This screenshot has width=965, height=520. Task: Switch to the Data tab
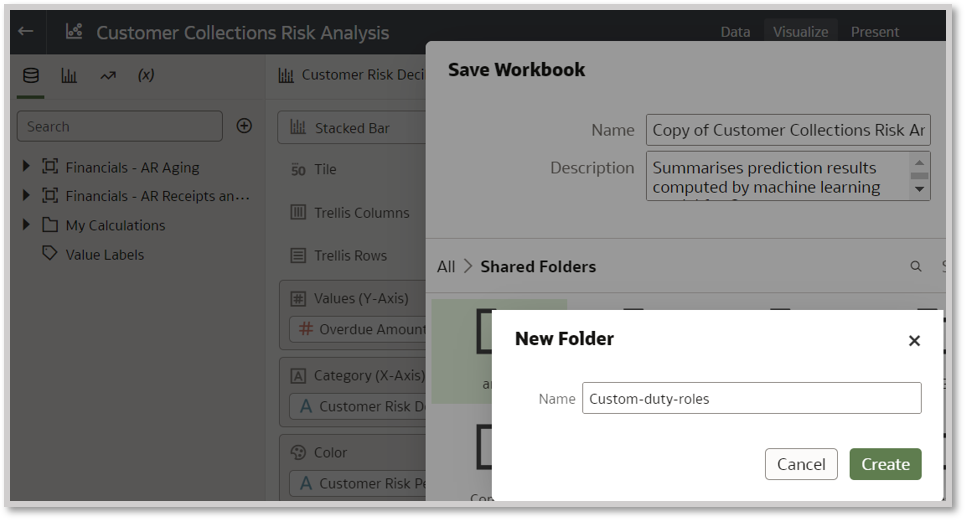pyautogui.click(x=735, y=32)
